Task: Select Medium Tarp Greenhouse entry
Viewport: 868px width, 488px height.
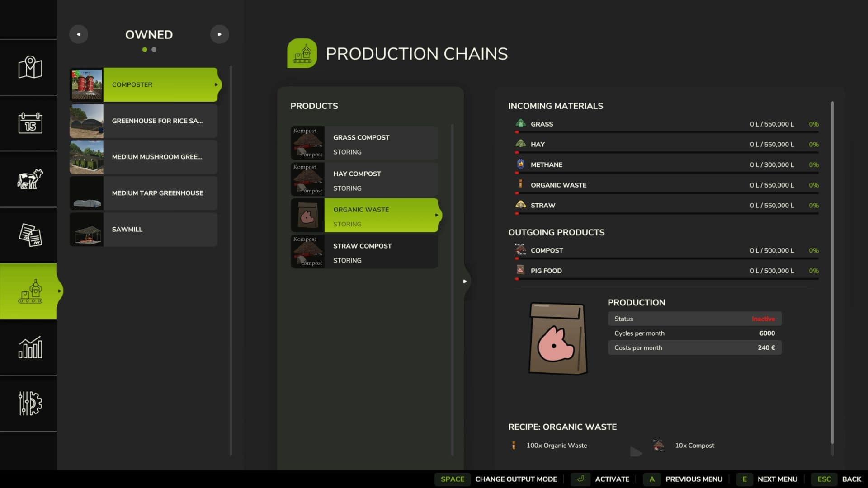Action: pyautogui.click(x=143, y=193)
